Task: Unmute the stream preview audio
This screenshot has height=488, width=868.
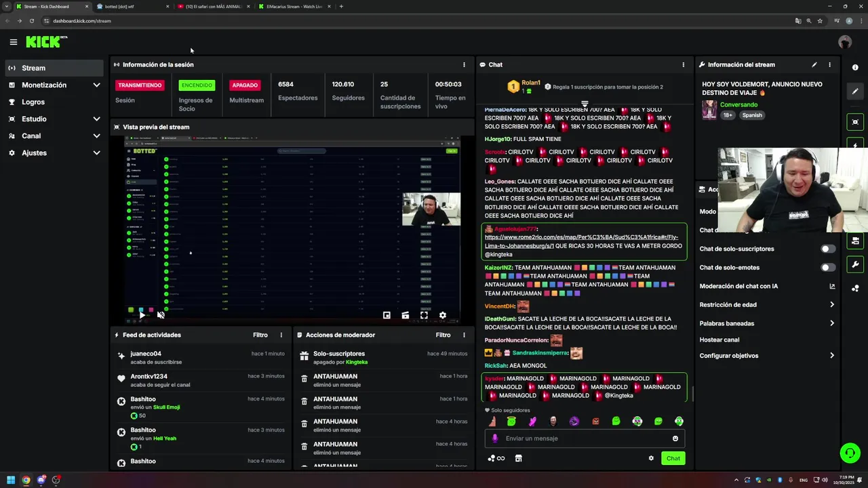Action: (161, 315)
